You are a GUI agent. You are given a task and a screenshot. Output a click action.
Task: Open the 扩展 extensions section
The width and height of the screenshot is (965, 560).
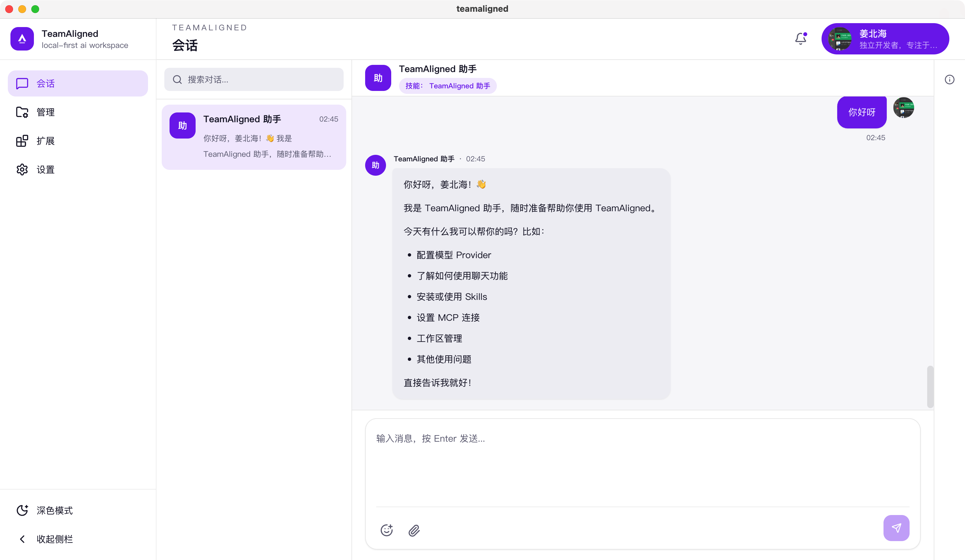(78, 141)
